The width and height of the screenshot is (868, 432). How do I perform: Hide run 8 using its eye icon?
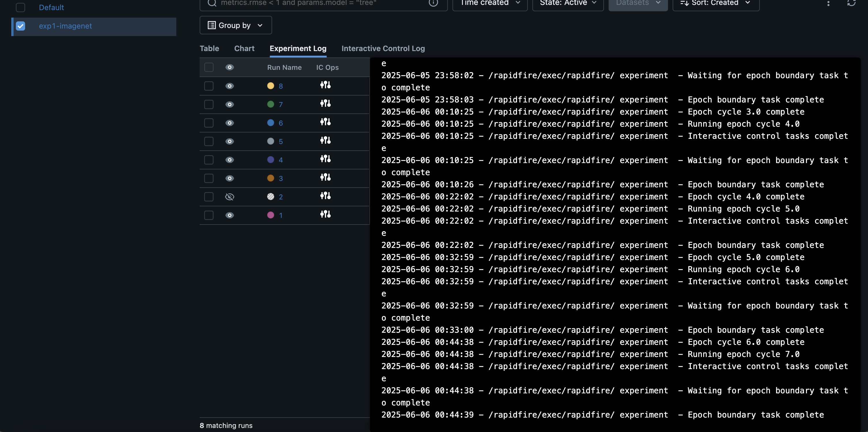click(229, 86)
